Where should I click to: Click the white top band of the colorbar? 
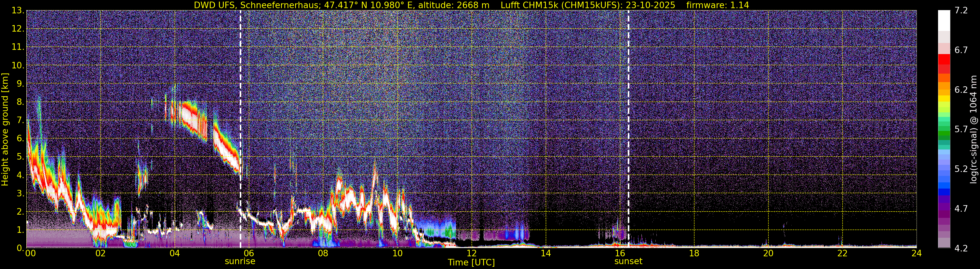click(944, 21)
